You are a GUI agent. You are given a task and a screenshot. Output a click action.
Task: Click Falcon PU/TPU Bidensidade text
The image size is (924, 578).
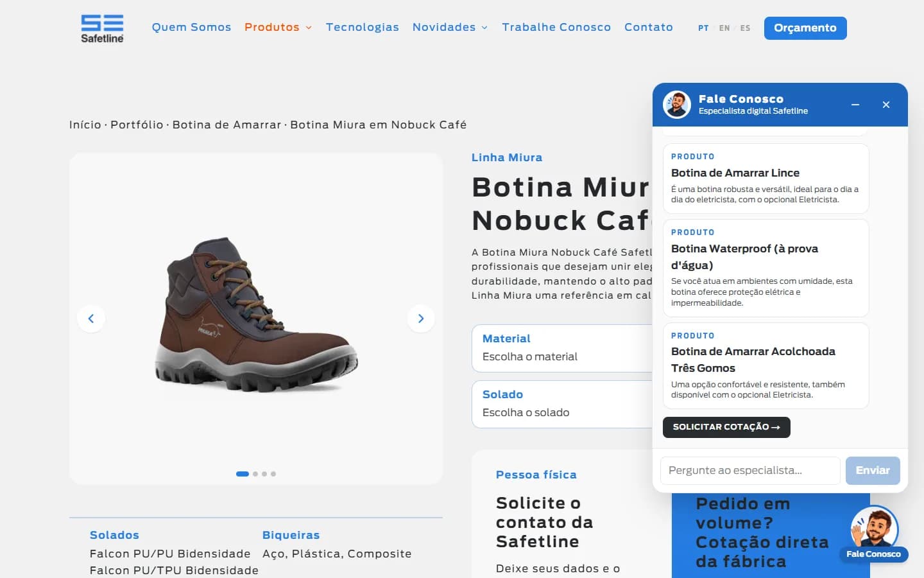(174, 570)
